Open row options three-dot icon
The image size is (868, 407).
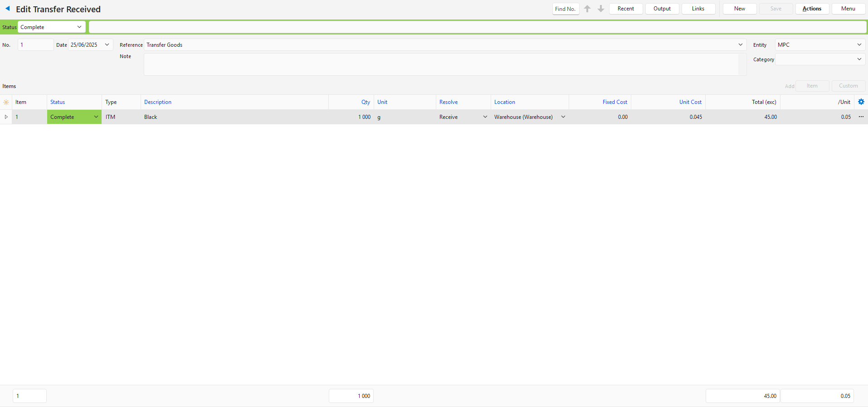[861, 117]
